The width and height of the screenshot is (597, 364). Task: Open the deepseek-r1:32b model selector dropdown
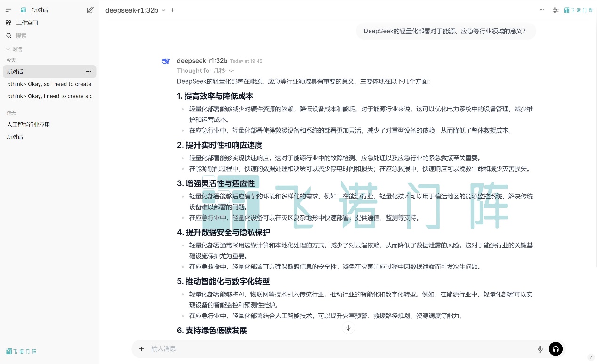[x=136, y=10]
